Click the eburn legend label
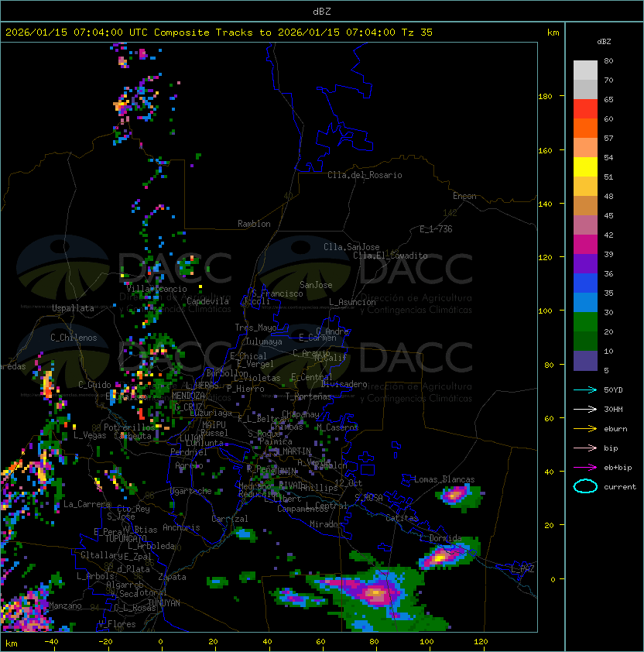Viewport: 644px width, 652px height. click(615, 429)
